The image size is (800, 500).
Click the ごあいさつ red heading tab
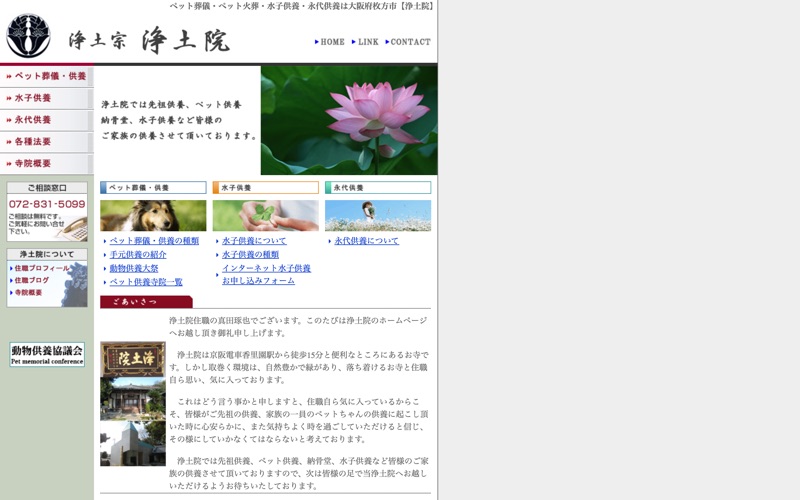pos(146,302)
